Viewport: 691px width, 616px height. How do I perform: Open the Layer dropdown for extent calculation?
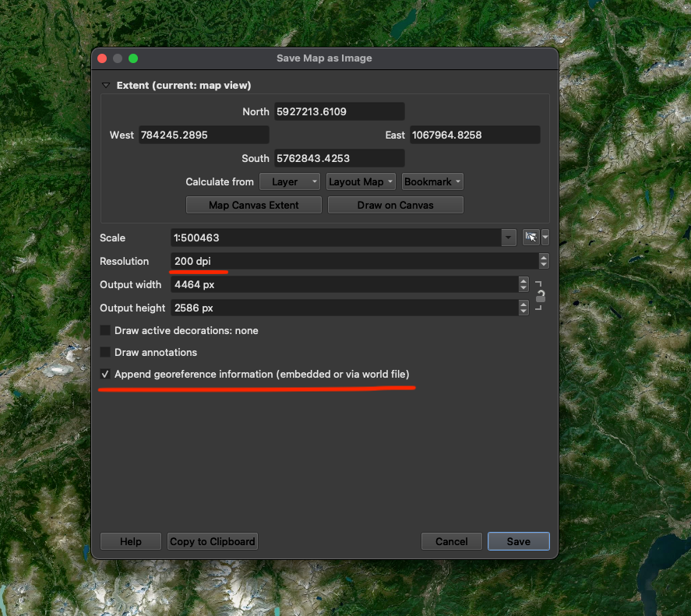(290, 181)
